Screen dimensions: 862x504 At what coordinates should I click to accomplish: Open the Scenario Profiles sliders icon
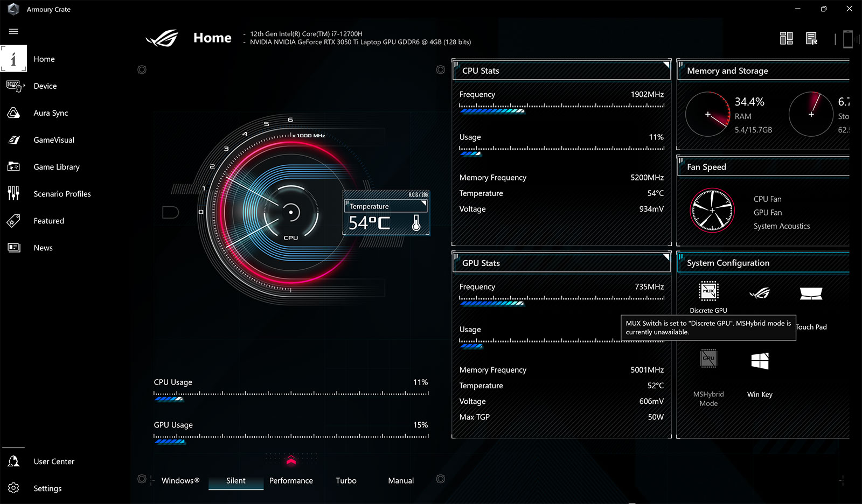[x=13, y=193]
